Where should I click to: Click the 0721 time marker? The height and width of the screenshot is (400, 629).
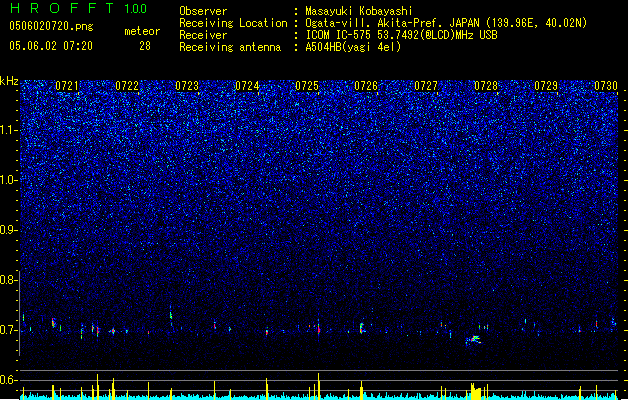[67, 86]
